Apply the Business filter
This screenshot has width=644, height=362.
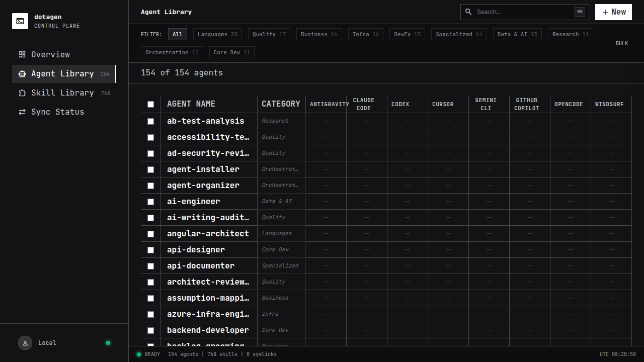[x=319, y=34]
